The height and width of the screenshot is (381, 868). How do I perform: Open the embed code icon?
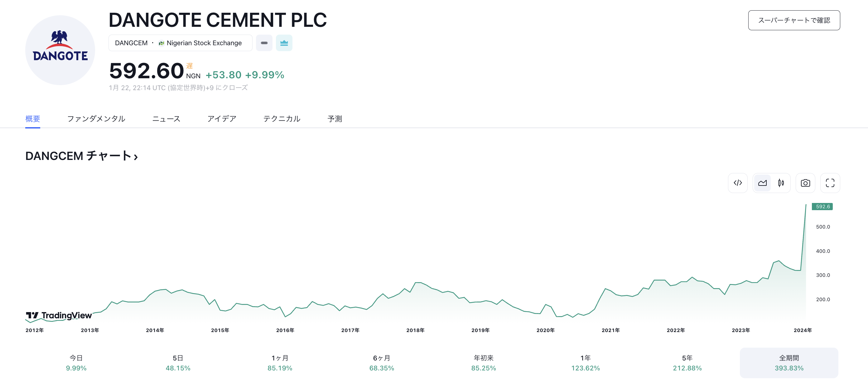pyautogui.click(x=738, y=183)
